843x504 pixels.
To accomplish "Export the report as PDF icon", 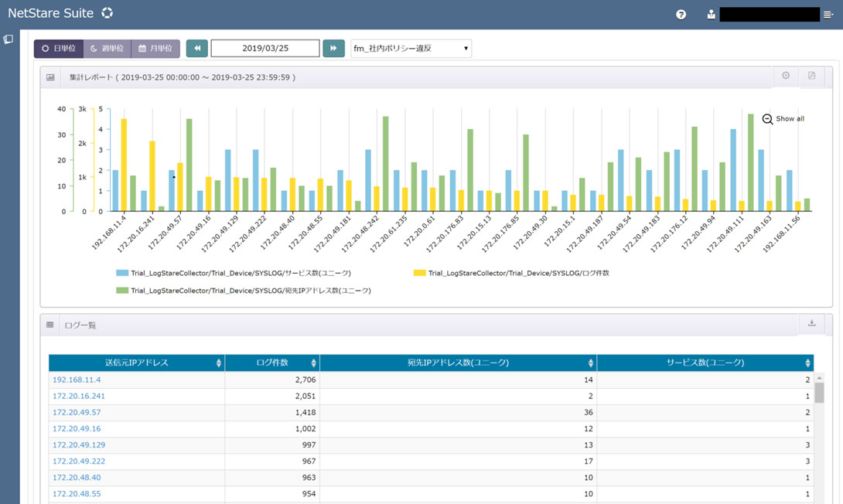I will [x=812, y=76].
